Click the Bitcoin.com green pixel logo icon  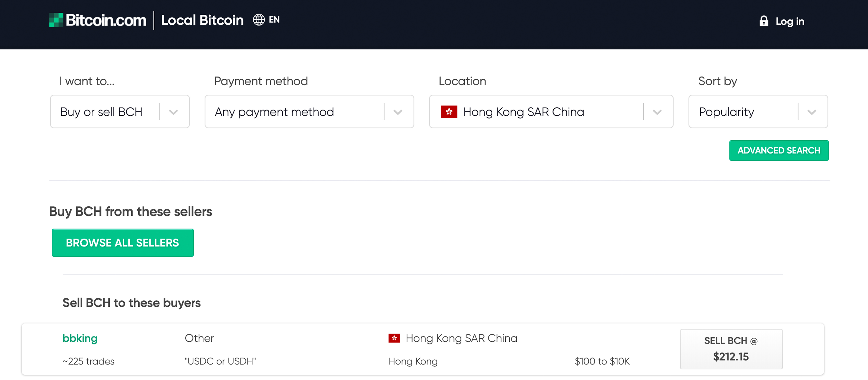(x=56, y=20)
